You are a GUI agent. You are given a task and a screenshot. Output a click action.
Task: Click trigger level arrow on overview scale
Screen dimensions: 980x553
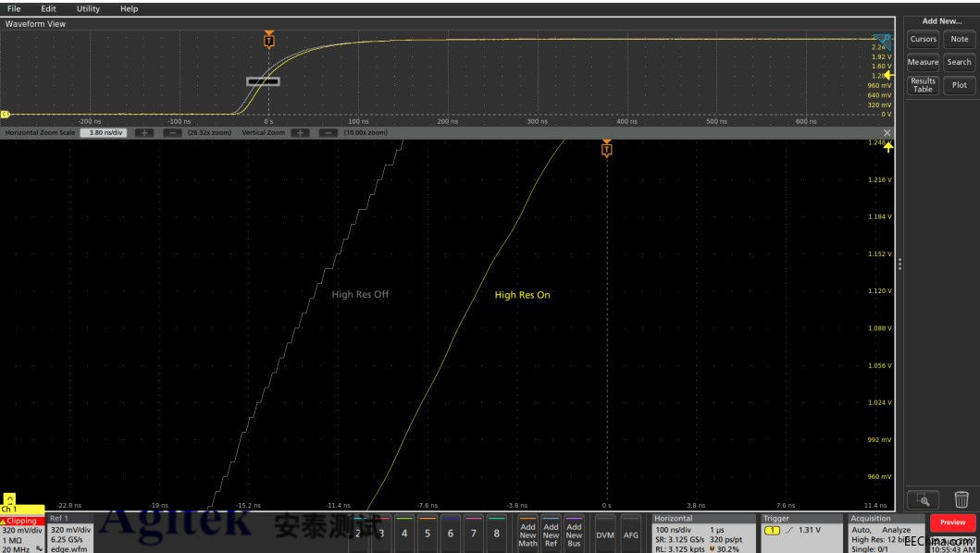[887, 75]
